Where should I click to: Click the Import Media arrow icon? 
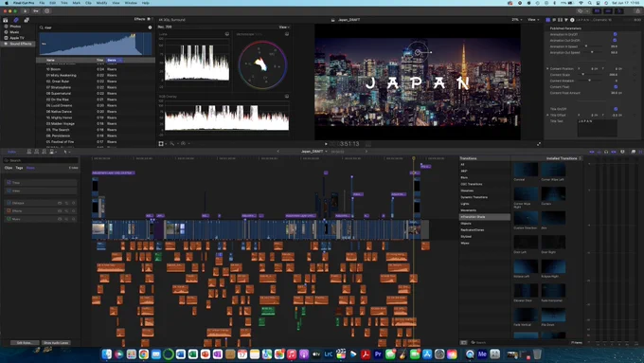click(x=25, y=11)
